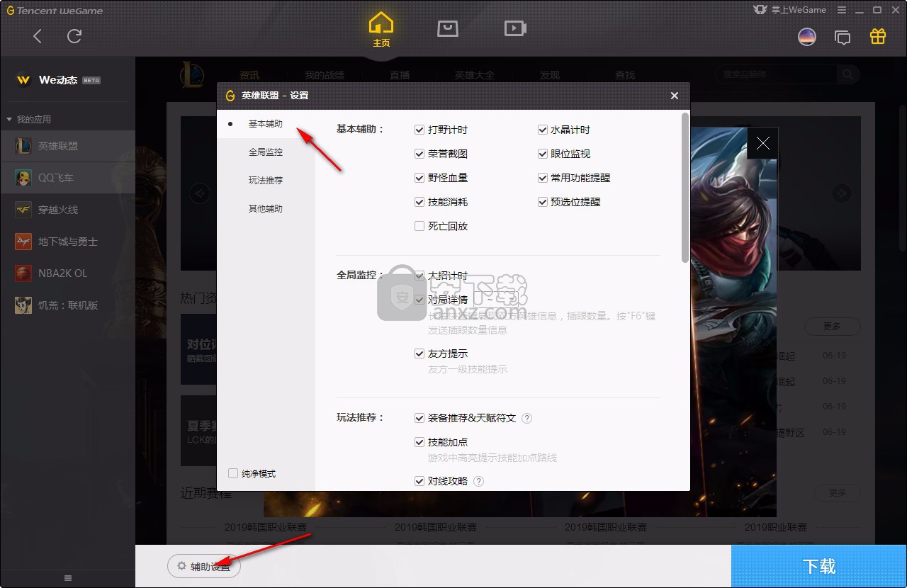Enable the 纯净模式 checkbox

pyautogui.click(x=233, y=473)
